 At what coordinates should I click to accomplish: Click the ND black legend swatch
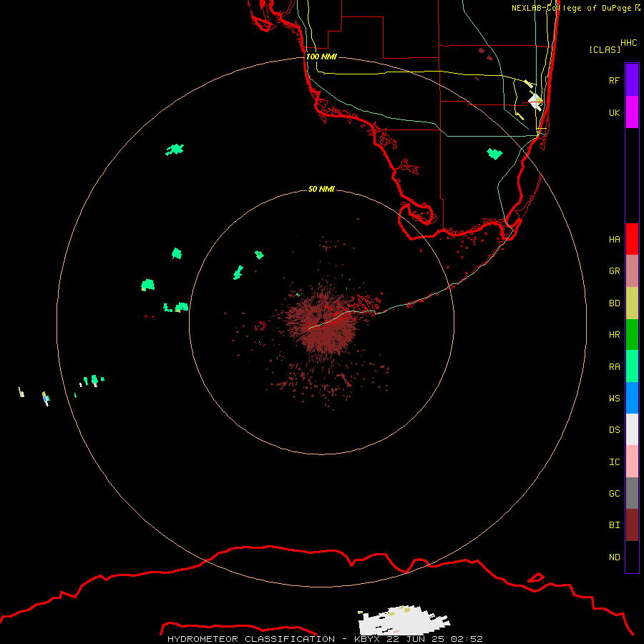click(x=632, y=557)
